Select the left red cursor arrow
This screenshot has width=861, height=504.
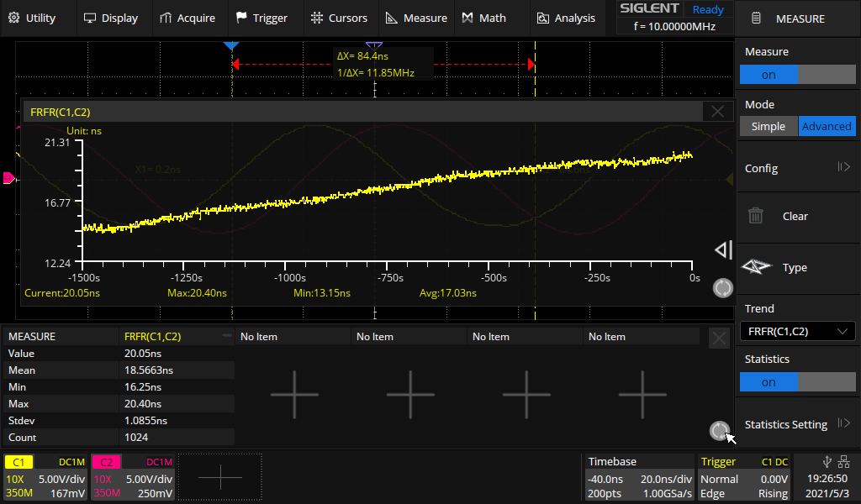pyautogui.click(x=235, y=64)
